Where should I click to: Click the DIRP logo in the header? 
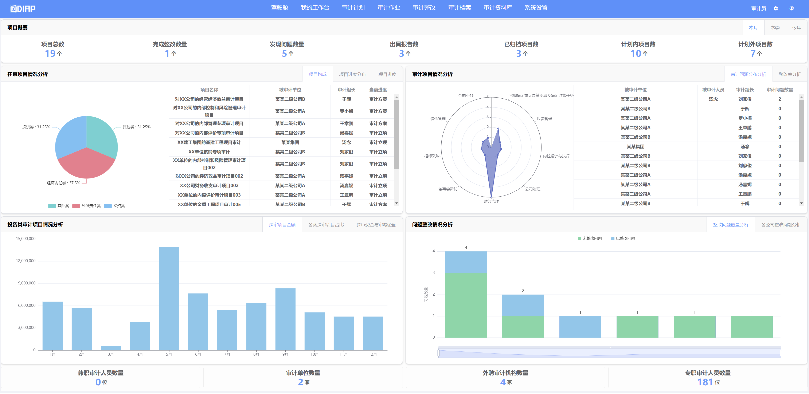point(23,8)
